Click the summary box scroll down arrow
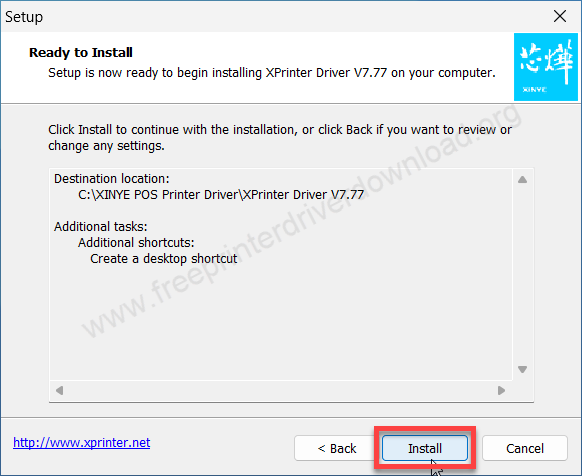 (x=523, y=369)
